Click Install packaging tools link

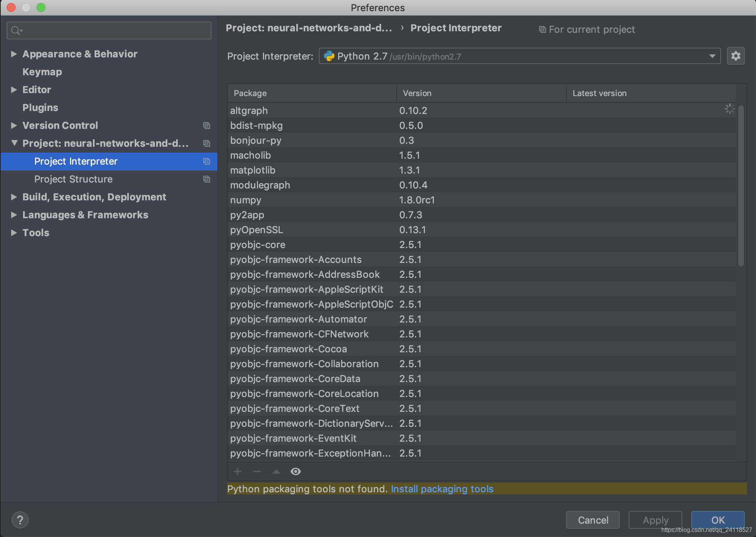click(x=442, y=489)
